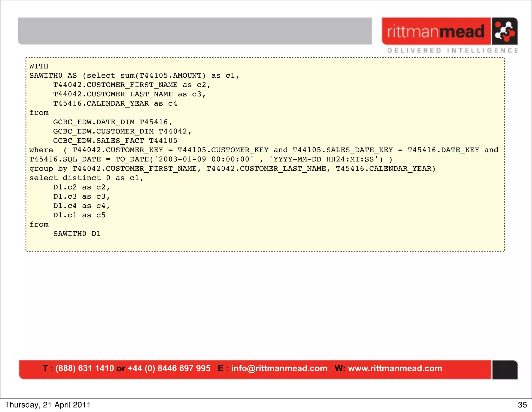This screenshot has width=532, height=412.
Task: Click the TO_DATE SQL_DATE filter line
Action: (211, 159)
